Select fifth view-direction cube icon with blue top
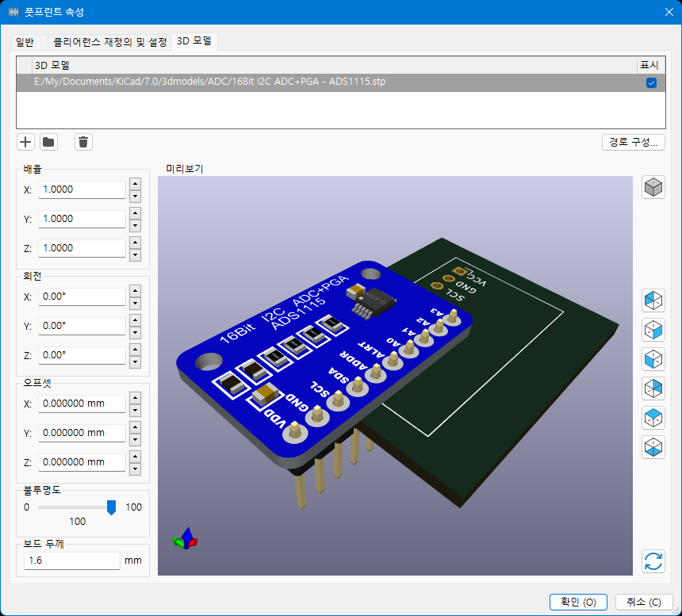Screen dimensions: 682x616 (653, 419)
